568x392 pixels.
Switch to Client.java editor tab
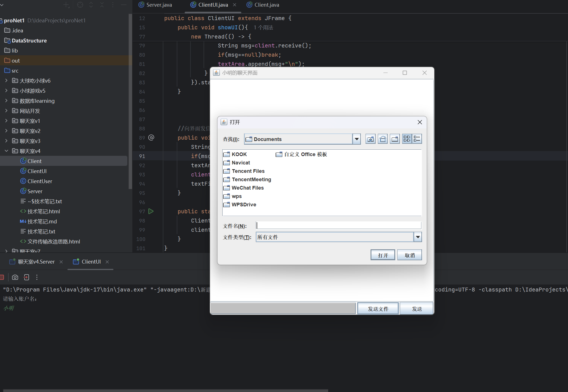click(263, 5)
